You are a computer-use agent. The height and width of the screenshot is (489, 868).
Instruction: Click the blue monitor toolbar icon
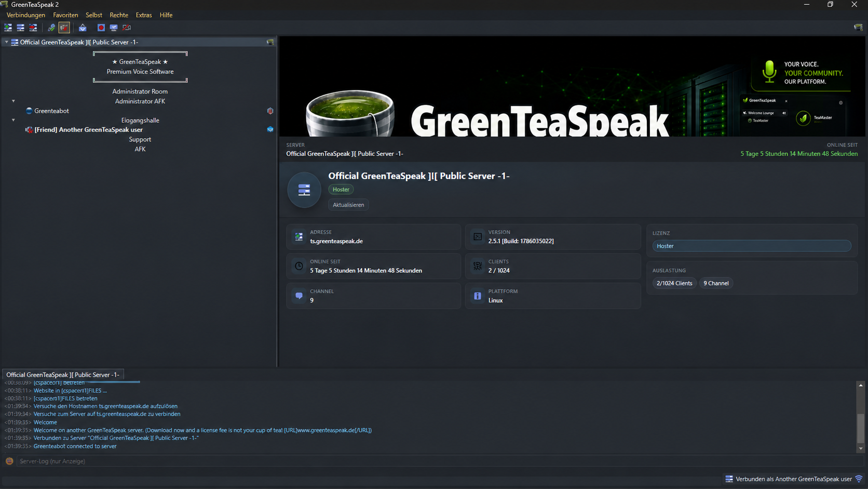[x=114, y=28]
